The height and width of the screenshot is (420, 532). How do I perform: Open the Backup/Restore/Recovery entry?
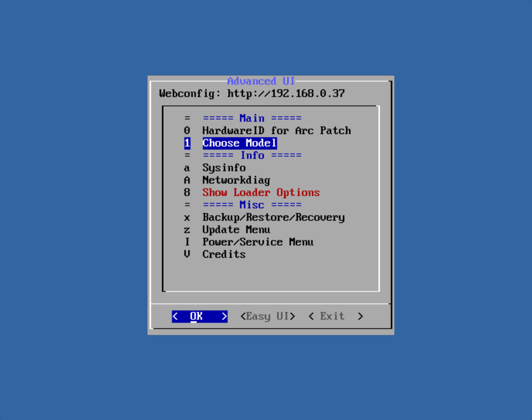click(x=273, y=217)
